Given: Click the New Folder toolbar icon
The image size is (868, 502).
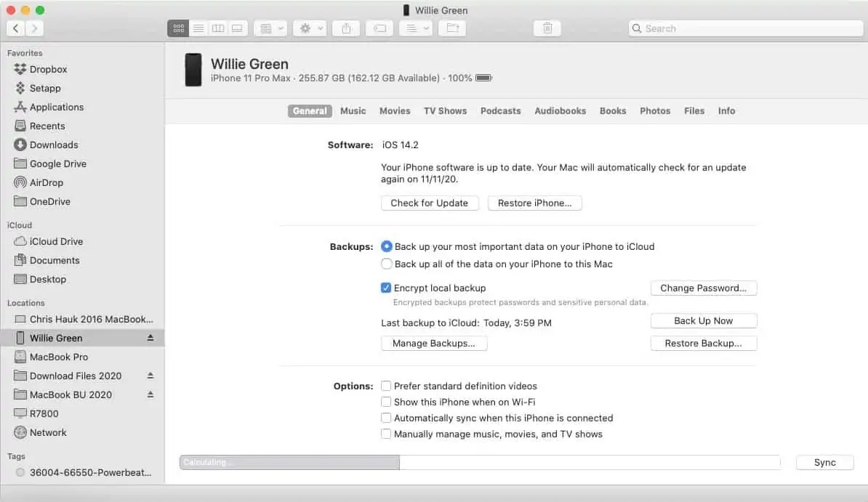Looking at the screenshot, I should pos(452,28).
